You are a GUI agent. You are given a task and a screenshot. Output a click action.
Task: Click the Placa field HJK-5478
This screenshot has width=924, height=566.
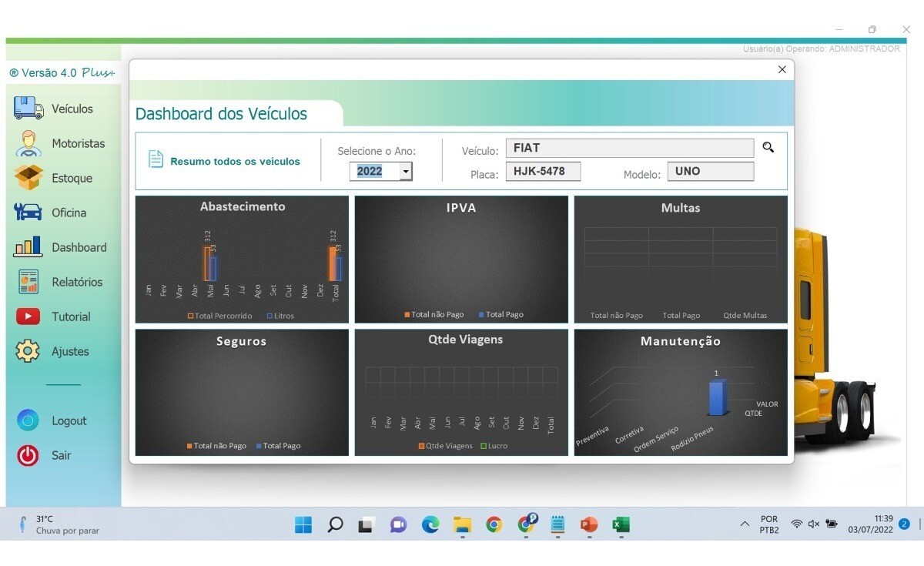coord(543,172)
